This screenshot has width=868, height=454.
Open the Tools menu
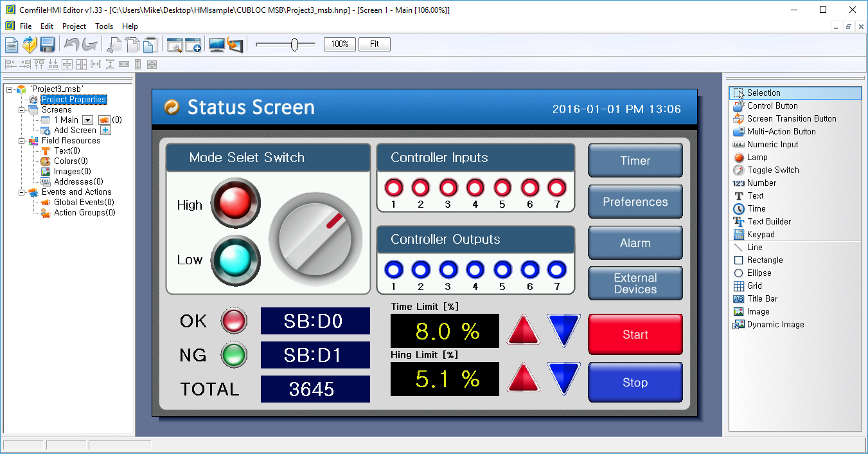[103, 26]
